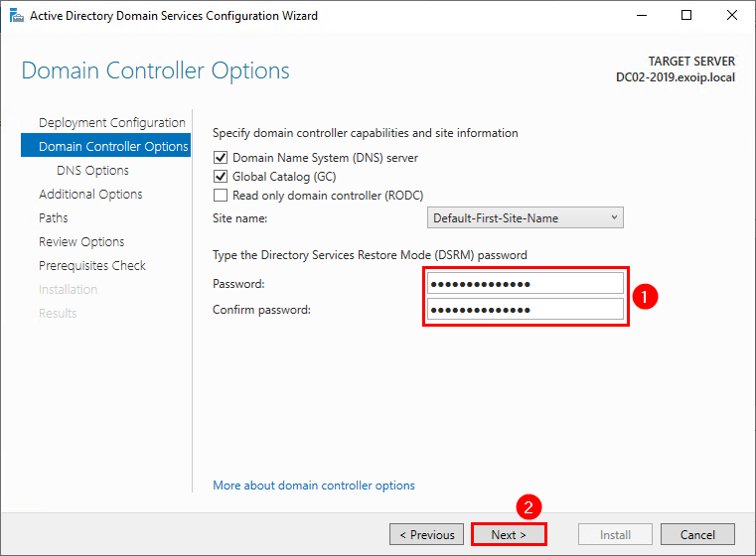The image size is (756, 556).
Task: Cancel the configuration wizard
Action: pyautogui.click(x=697, y=534)
